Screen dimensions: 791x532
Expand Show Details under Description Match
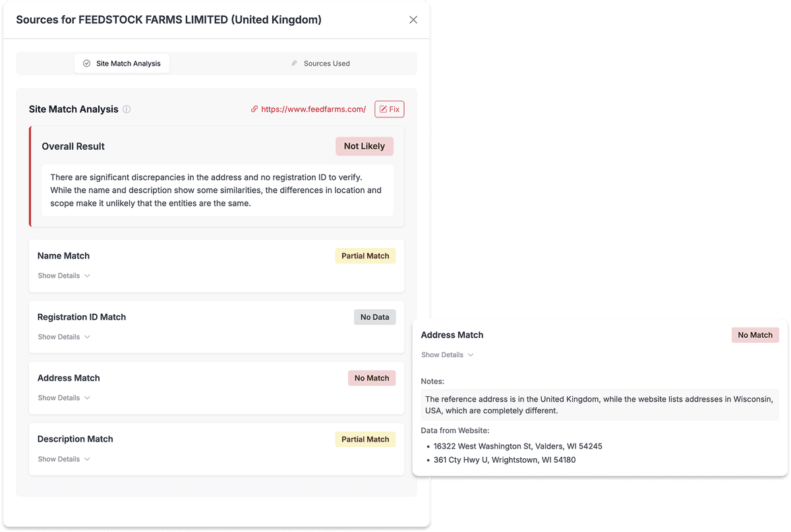click(x=64, y=459)
